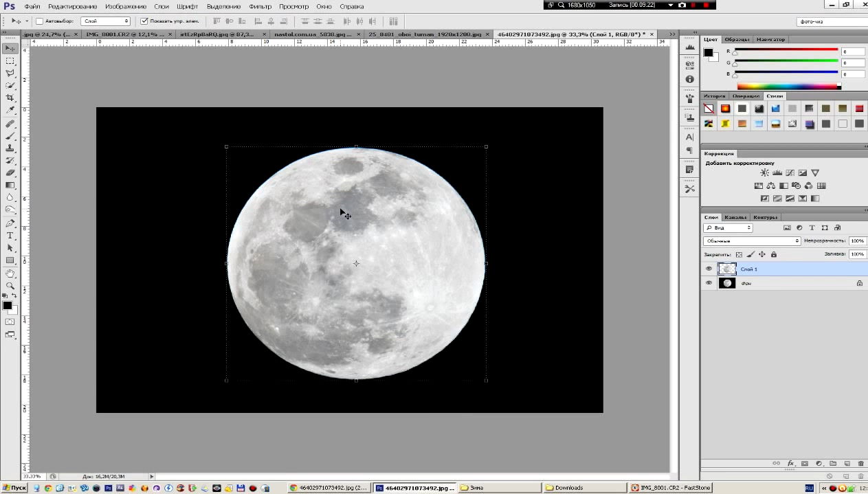Hide the Фон layer visibility
This screenshot has height=494, width=868.
709,282
